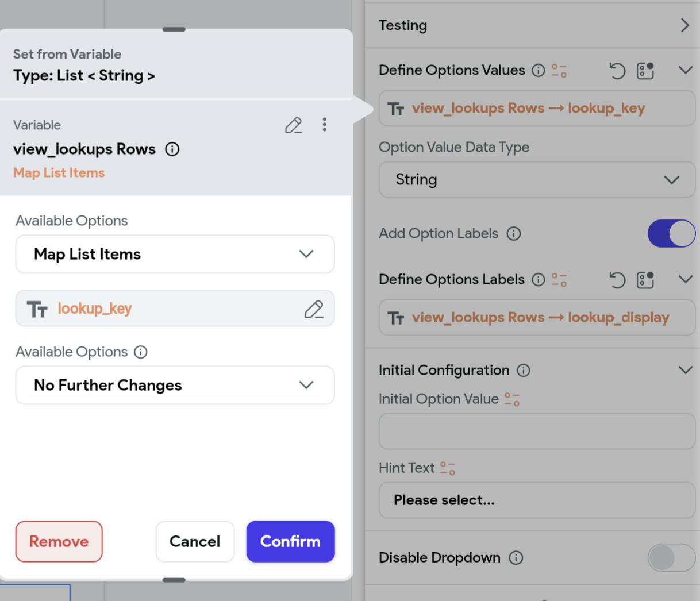Click the Hint Text variable settings icon
The height and width of the screenshot is (601, 700).
click(x=447, y=468)
